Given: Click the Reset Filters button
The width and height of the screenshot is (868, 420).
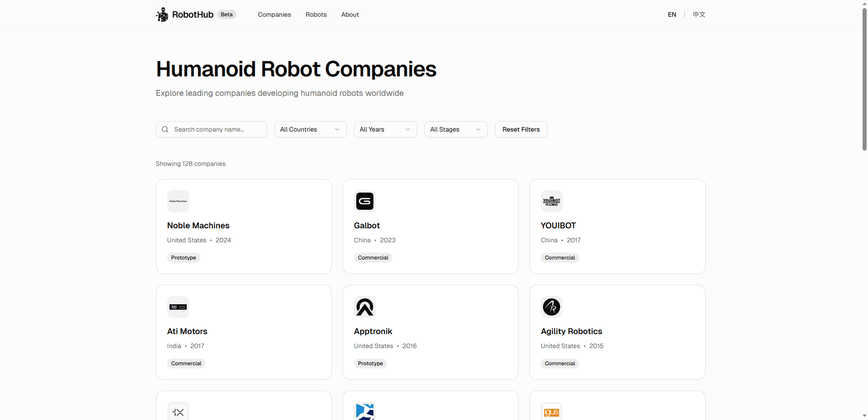Looking at the screenshot, I should click(520, 129).
